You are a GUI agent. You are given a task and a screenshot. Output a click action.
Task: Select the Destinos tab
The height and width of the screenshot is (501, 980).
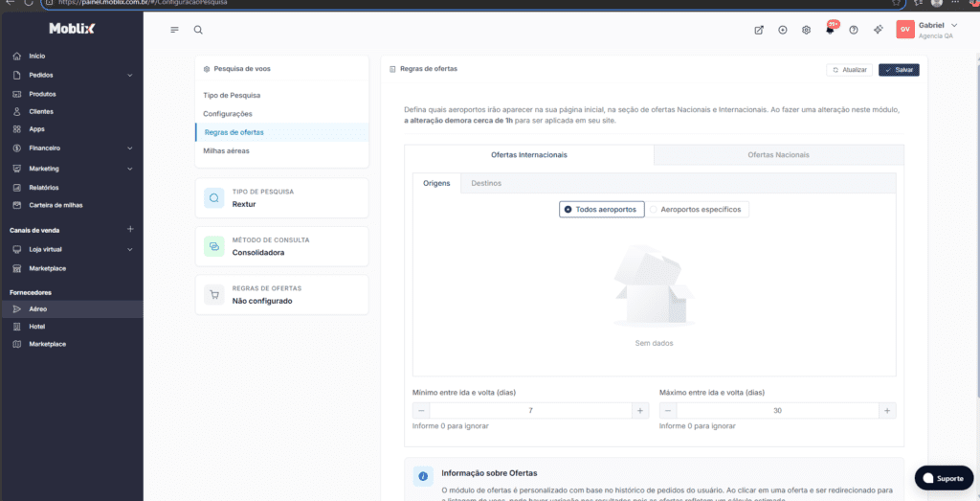click(x=486, y=183)
